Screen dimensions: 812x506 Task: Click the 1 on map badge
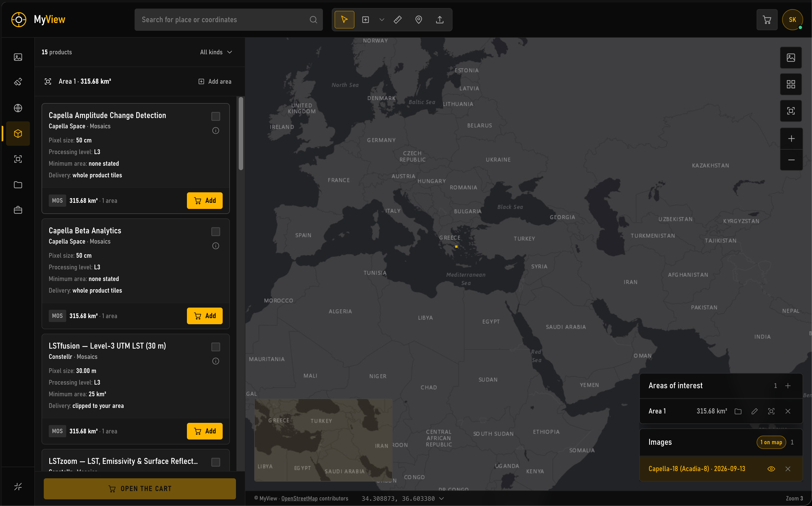(771, 443)
